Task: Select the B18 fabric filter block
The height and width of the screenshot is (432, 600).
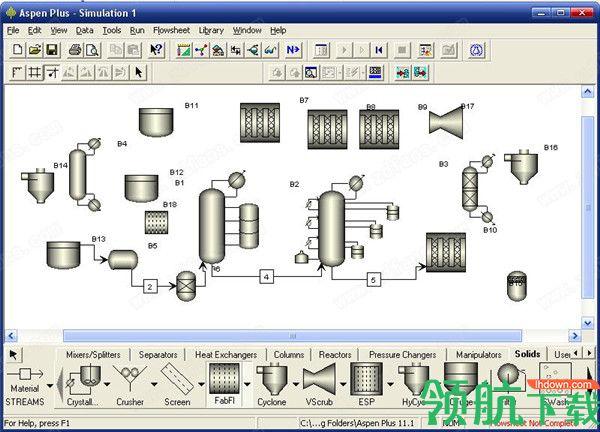Action: (157, 222)
